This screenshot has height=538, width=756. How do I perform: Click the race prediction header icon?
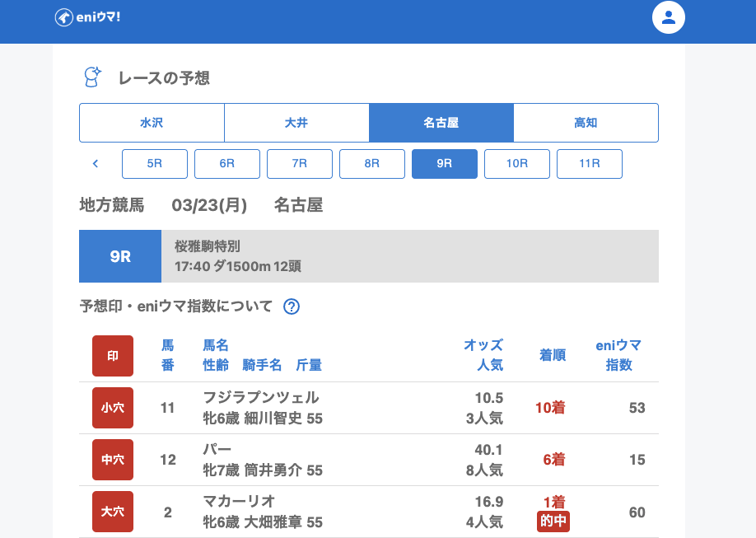[x=93, y=77]
